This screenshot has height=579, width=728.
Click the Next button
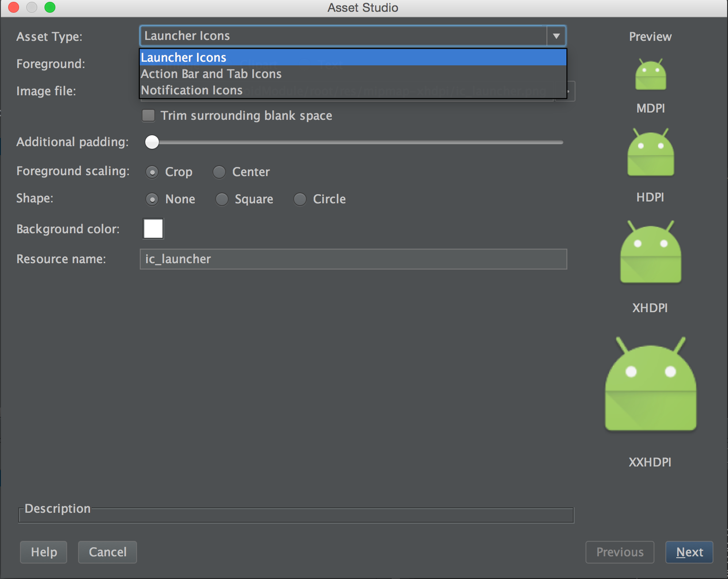click(689, 552)
